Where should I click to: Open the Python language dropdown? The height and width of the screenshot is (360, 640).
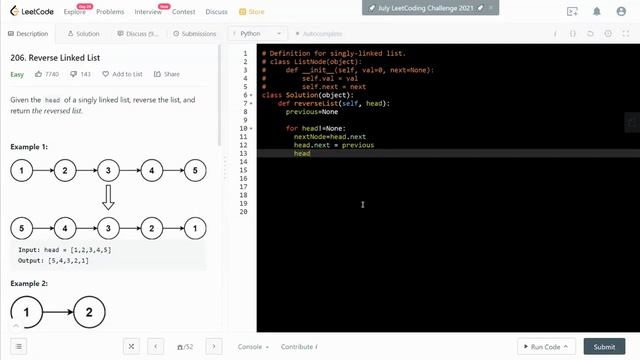(x=257, y=33)
